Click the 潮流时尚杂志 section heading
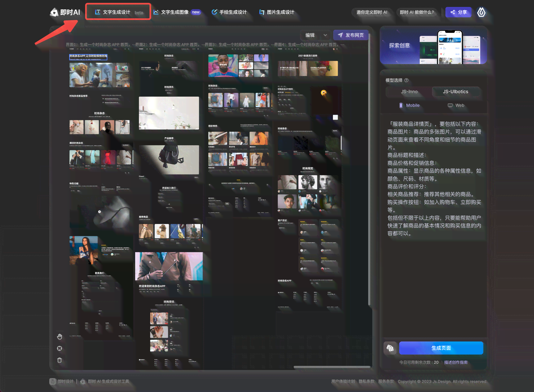534x392 pixels. 76,143
